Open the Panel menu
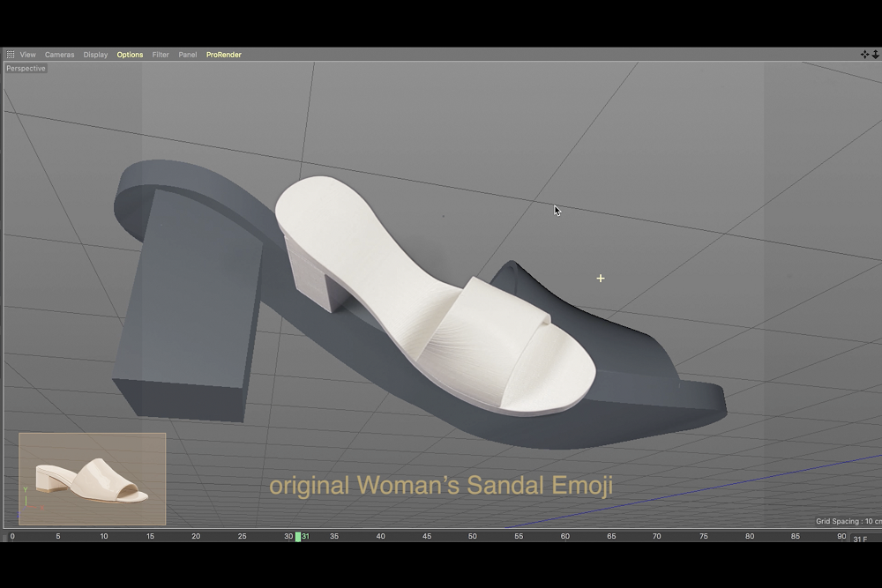The width and height of the screenshot is (882, 588). (188, 55)
